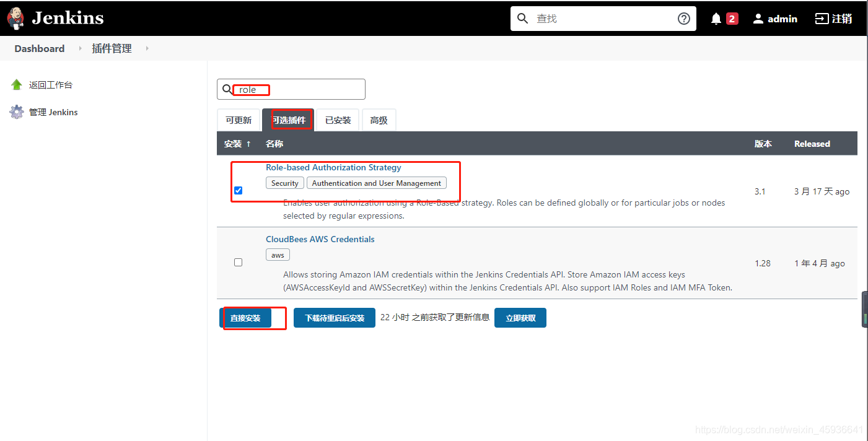The height and width of the screenshot is (441, 868).
Task: Switch to 已安装 tab
Action: tap(338, 120)
